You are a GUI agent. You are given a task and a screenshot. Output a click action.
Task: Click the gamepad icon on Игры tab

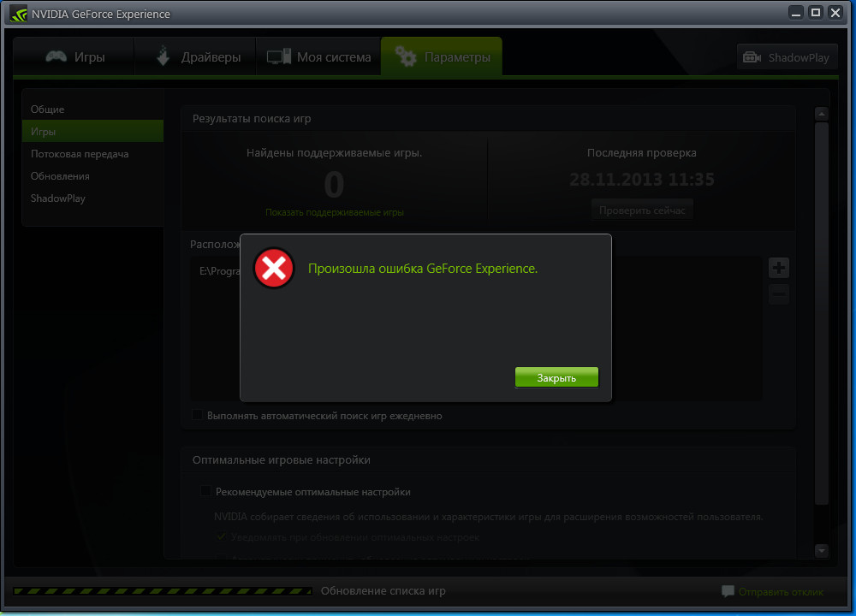coord(56,56)
